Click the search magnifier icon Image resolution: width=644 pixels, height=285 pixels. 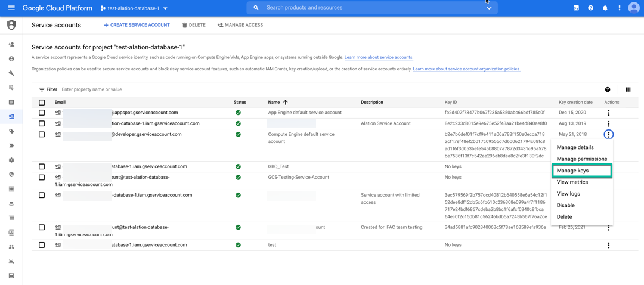pos(256,8)
